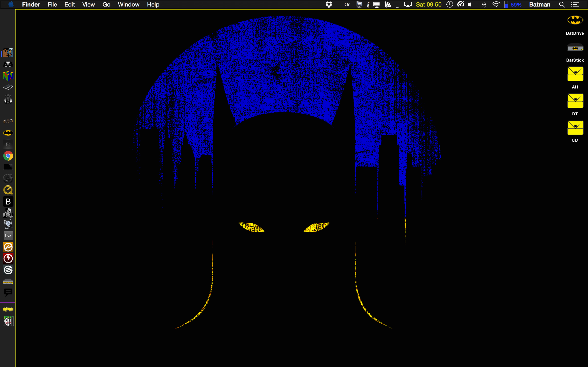This screenshot has height=367, width=588.
Task: Toggle Wi-Fi from the menu bar icon
Action: pyautogui.click(x=496, y=5)
